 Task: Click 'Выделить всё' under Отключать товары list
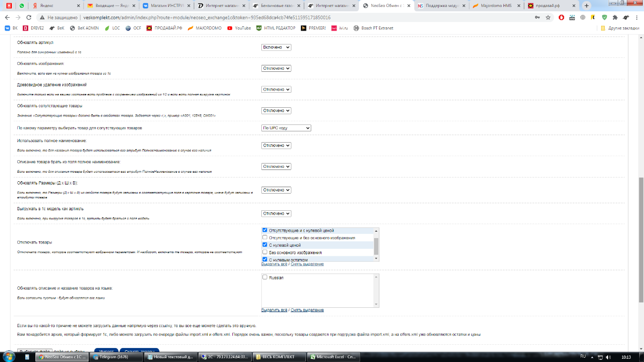click(x=274, y=264)
